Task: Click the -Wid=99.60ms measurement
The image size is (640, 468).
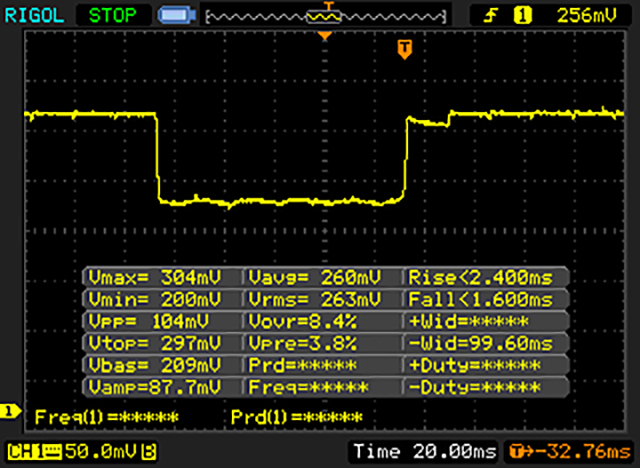Action: pos(480,343)
